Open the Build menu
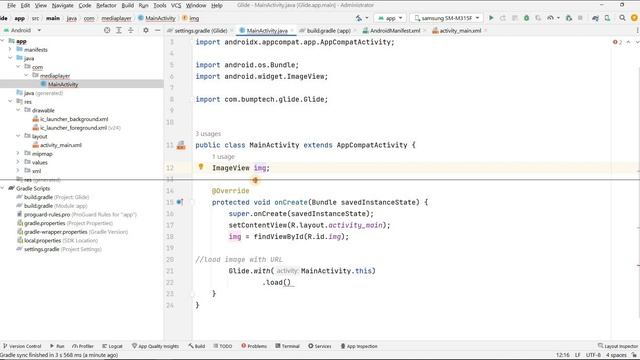640x360 pixels. 128,5
